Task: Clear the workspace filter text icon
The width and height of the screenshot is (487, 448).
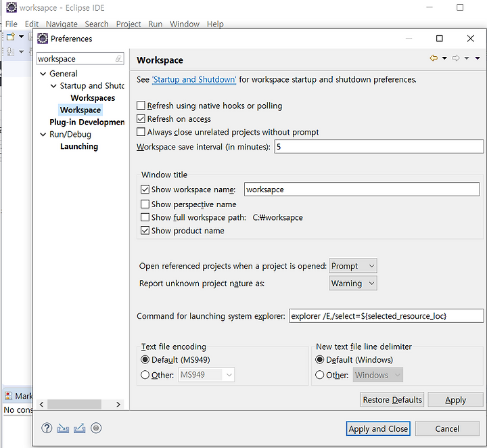Action: pyautogui.click(x=119, y=59)
